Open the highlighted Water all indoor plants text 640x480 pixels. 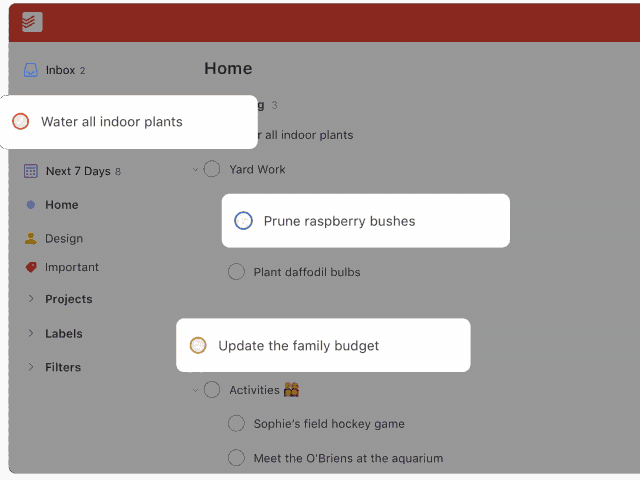point(112,122)
